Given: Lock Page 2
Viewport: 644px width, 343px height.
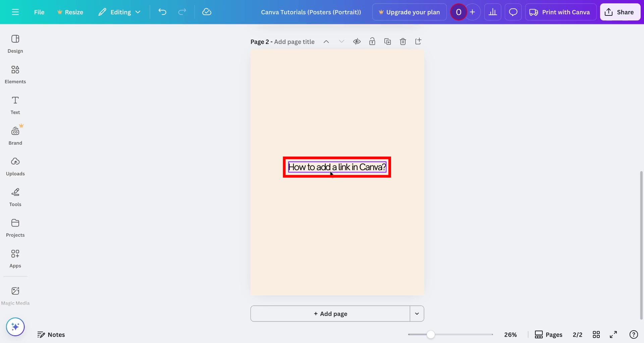Looking at the screenshot, I should point(372,41).
